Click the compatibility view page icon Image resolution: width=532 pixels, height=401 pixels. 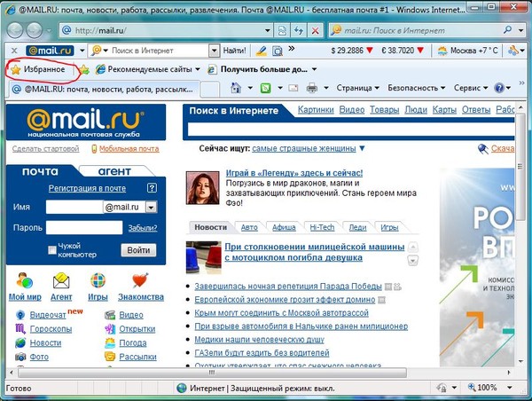pyautogui.click(x=282, y=30)
